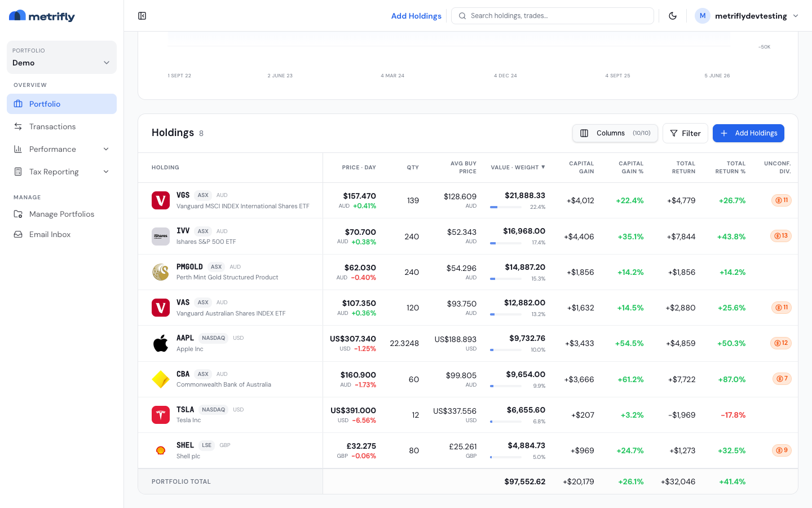The width and height of the screenshot is (812, 508).
Task: Click the VGS Vanguard logo
Action: [x=161, y=200]
